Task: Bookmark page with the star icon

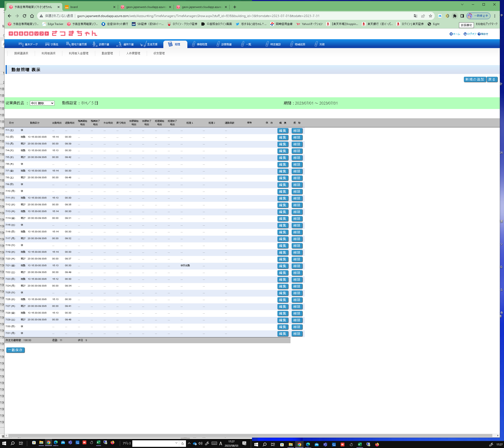Action: 430,16
